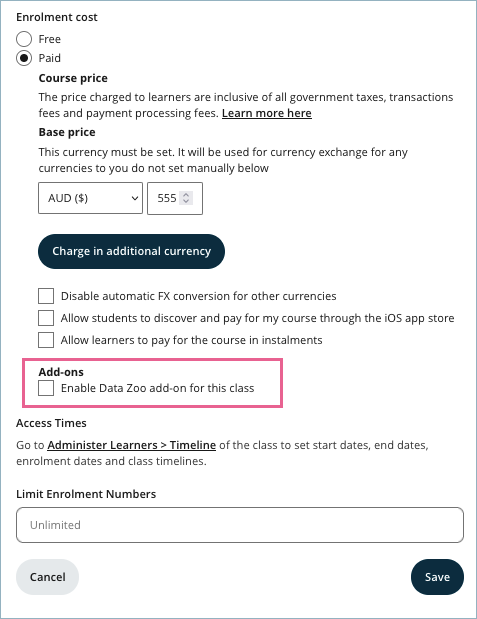Check the pay in instalments checkbox
Screen dimensions: 477x619
coord(46,340)
